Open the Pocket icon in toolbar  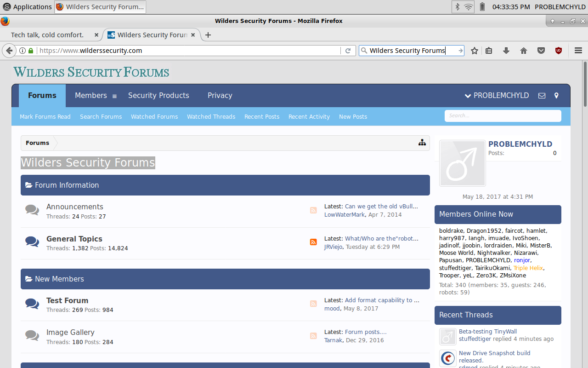coord(541,51)
